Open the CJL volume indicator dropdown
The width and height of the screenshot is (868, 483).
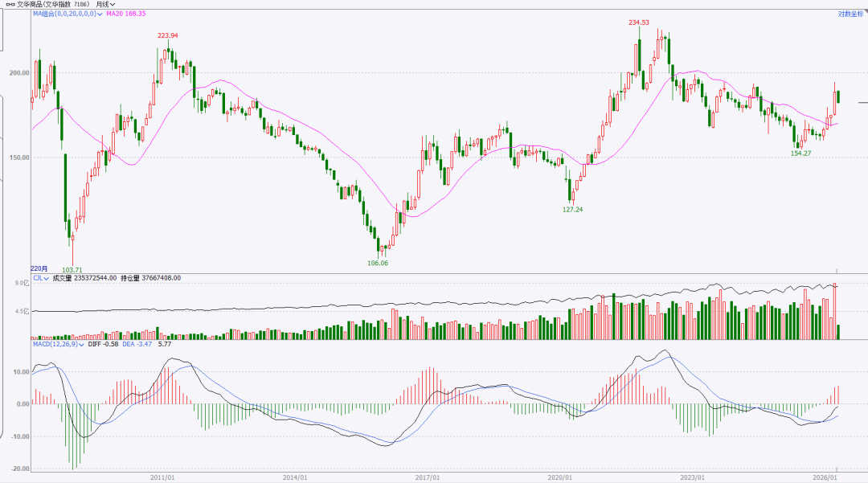[47, 278]
